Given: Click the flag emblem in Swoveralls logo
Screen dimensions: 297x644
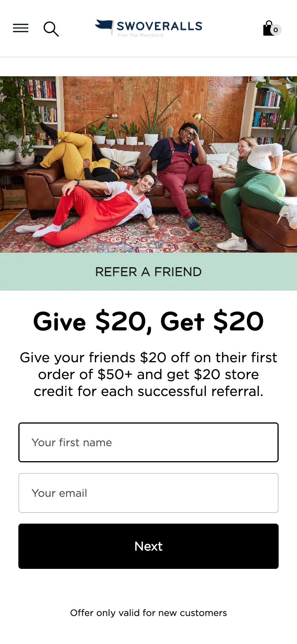Looking at the screenshot, I should pos(104,25).
